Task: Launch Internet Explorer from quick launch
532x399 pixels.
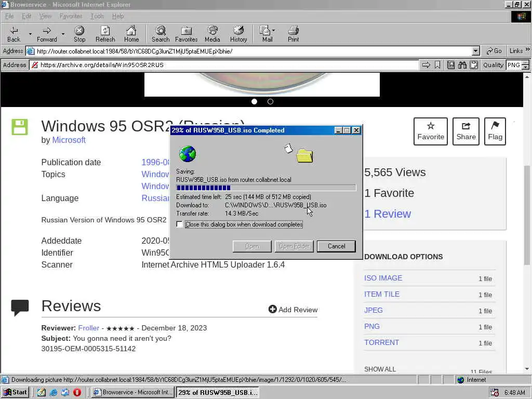Action: click(x=54, y=392)
